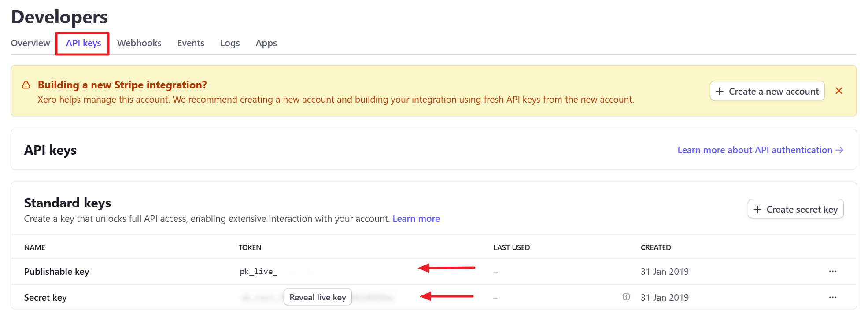Click Secret key created date 31 Jan 2019
This screenshot has width=868, height=317.
(665, 298)
